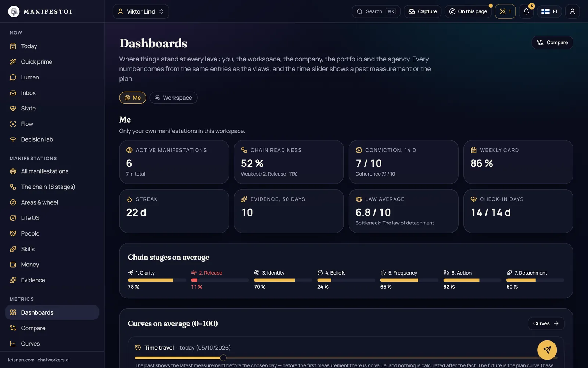
Task: Click the Search field in the top bar
Action: (376, 11)
